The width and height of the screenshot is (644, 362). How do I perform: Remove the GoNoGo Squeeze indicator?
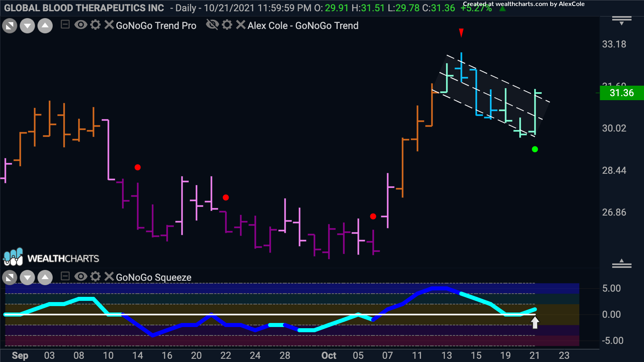[109, 276]
